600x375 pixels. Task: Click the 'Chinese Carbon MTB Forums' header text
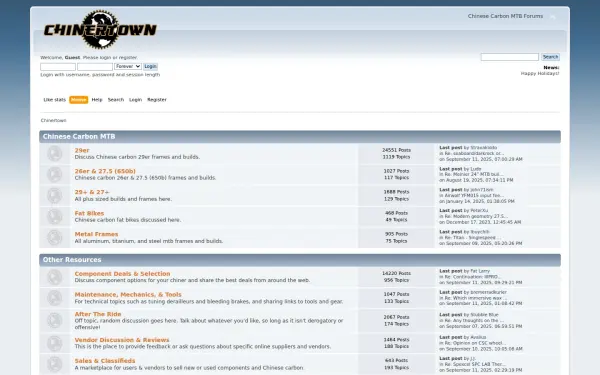pyautogui.click(x=505, y=16)
